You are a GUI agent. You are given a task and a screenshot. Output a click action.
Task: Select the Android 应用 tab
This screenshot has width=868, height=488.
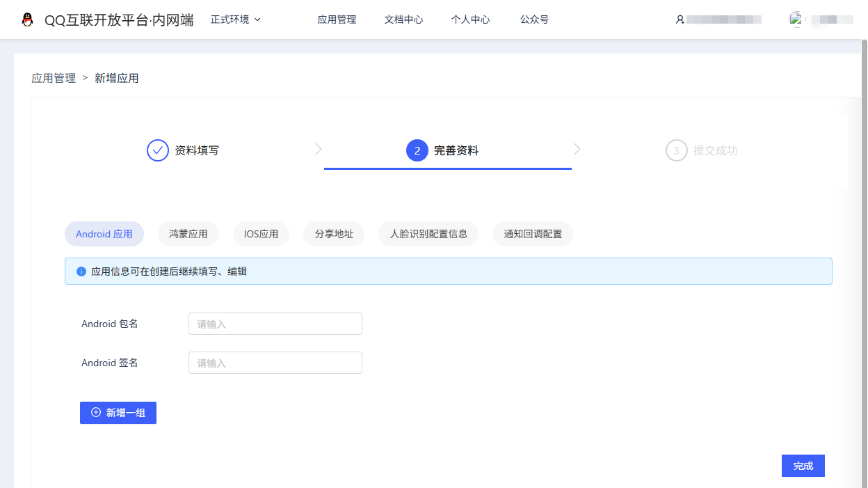pyautogui.click(x=104, y=234)
